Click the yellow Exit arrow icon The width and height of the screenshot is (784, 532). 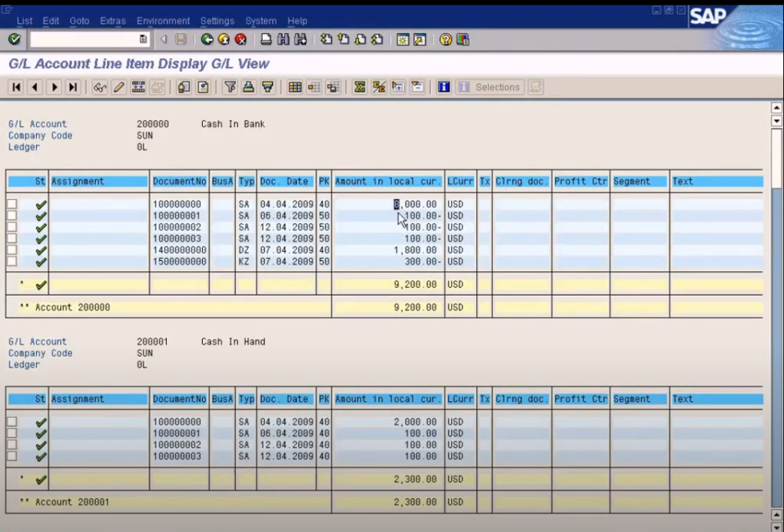pos(224,40)
